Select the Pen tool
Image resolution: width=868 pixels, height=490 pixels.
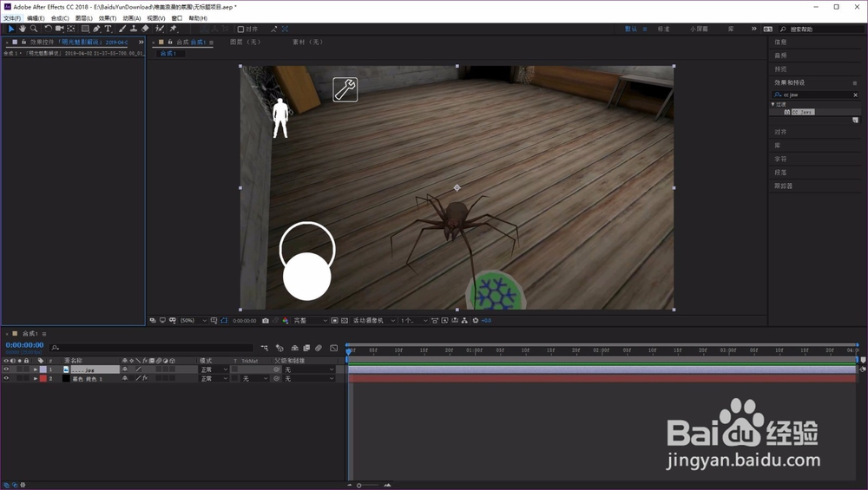click(x=96, y=29)
